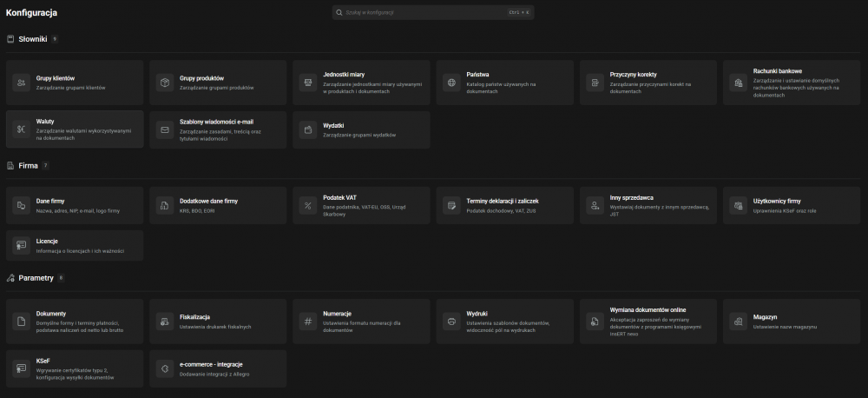Click the Fiskalizacja title

tap(194, 316)
